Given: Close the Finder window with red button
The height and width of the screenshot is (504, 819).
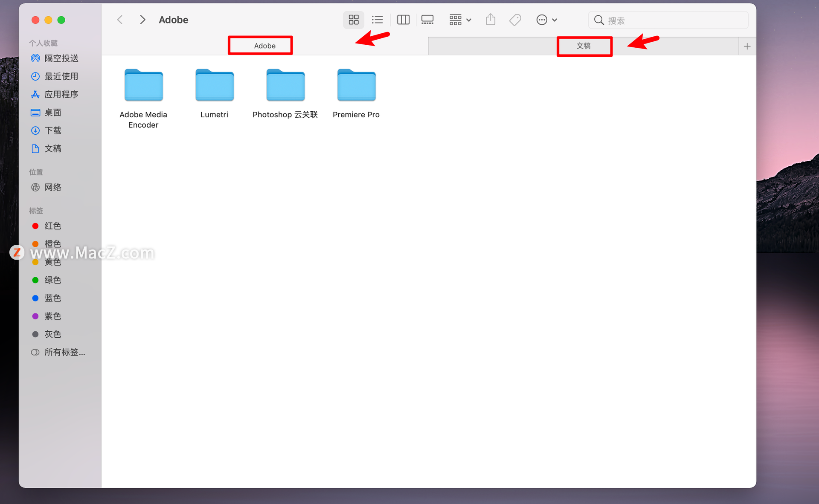Looking at the screenshot, I should coord(35,20).
